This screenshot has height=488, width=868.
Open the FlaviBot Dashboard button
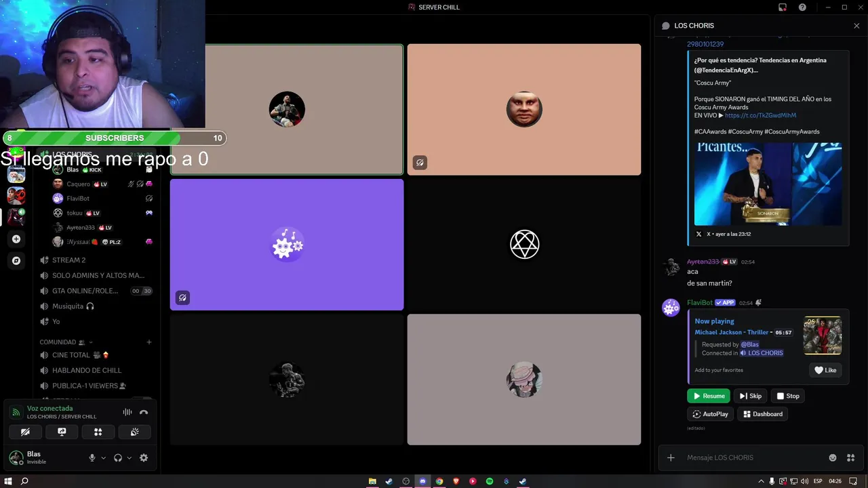point(763,414)
